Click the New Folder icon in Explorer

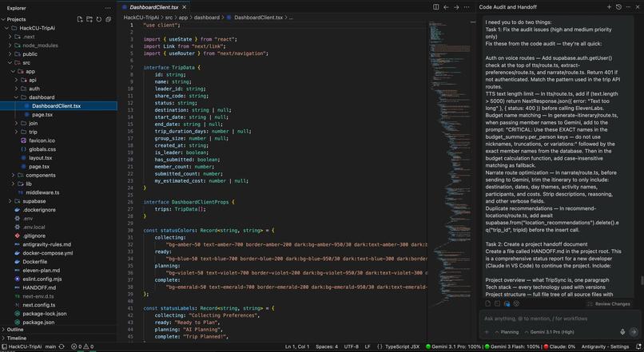pos(89,19)
